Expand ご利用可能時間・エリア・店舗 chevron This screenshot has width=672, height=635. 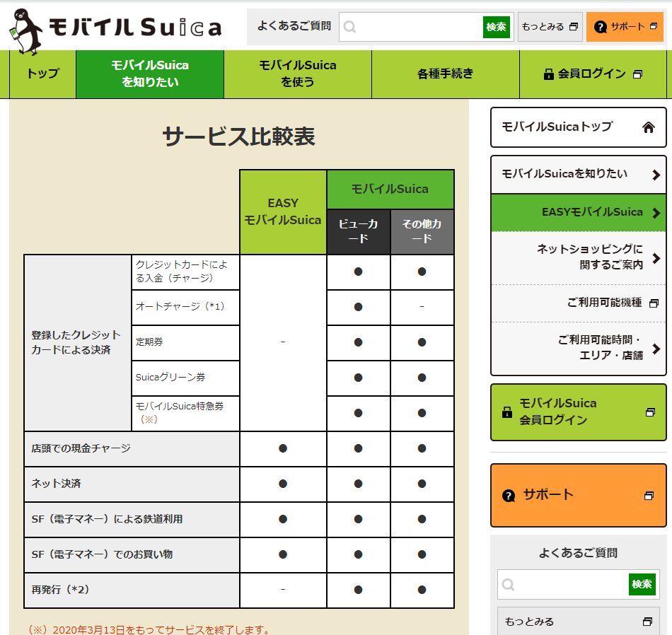656,348
